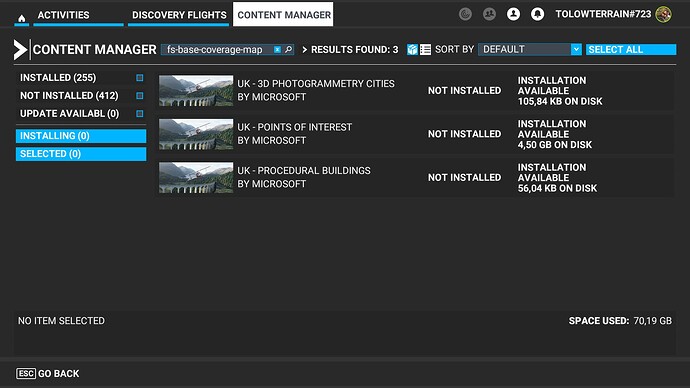Click the 105,84 KB on disk info

560,101
